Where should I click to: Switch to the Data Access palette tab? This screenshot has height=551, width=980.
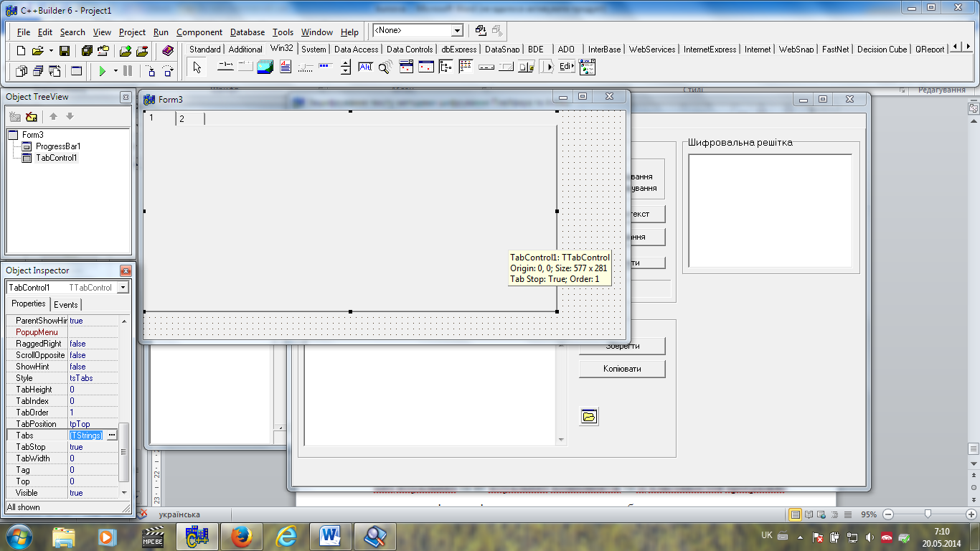pyautogui.click(x=356, y=50)
